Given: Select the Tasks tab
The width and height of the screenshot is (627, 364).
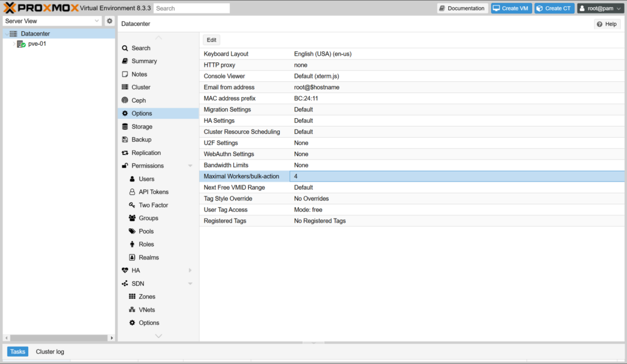Looking at the screenshot, I should tap(18, 352).
